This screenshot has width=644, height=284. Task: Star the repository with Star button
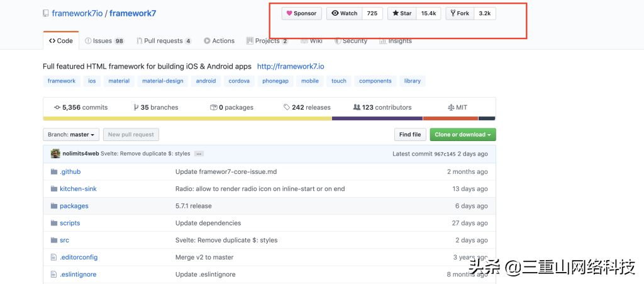point(402,13)
